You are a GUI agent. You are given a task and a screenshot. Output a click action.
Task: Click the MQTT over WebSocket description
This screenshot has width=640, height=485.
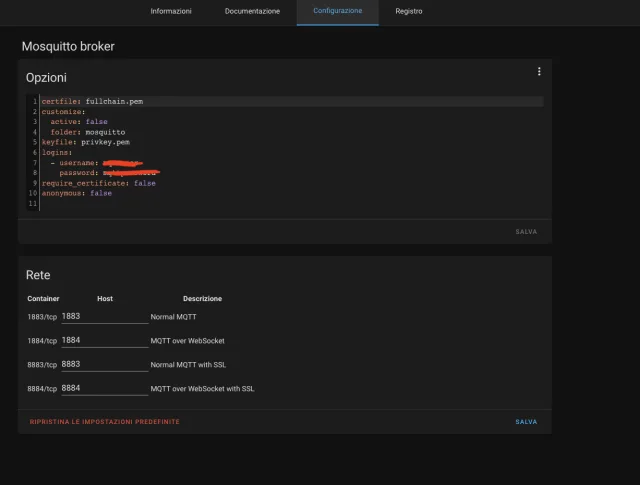(187, 341)
